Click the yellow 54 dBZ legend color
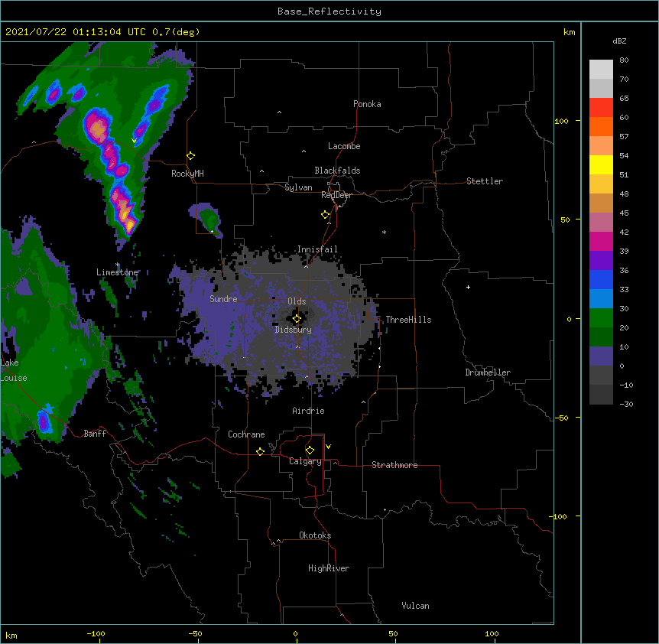Screen dimensions: 659x644 point(601,164)
